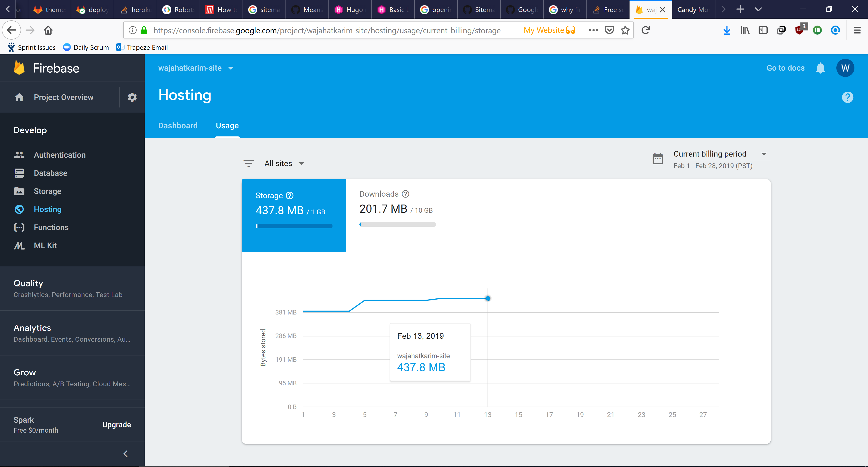Screen dimensions: 868x467
Task: Click the notifications bell icon
Action: point(820,68)
